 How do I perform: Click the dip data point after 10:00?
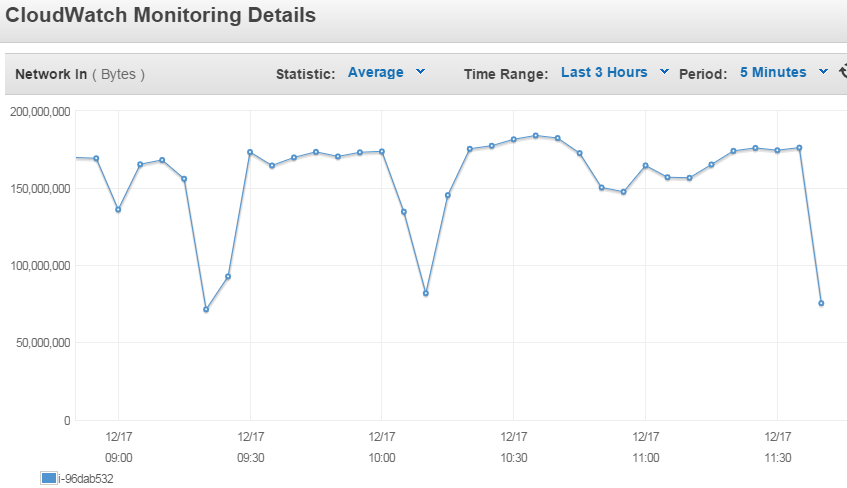coord(426,293)
